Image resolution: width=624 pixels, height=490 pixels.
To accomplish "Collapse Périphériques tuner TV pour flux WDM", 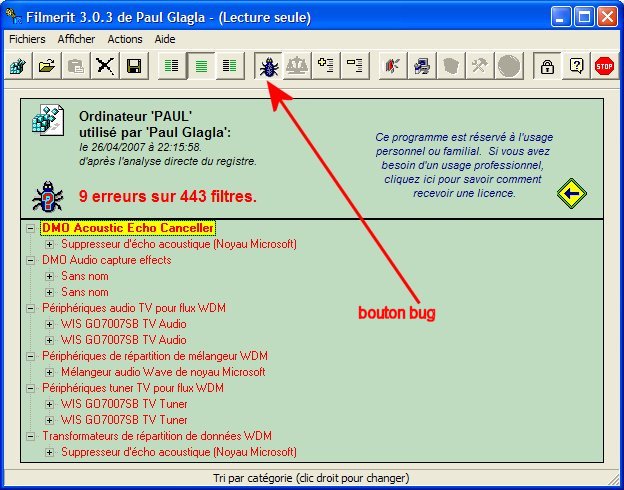I will point(30,388).
